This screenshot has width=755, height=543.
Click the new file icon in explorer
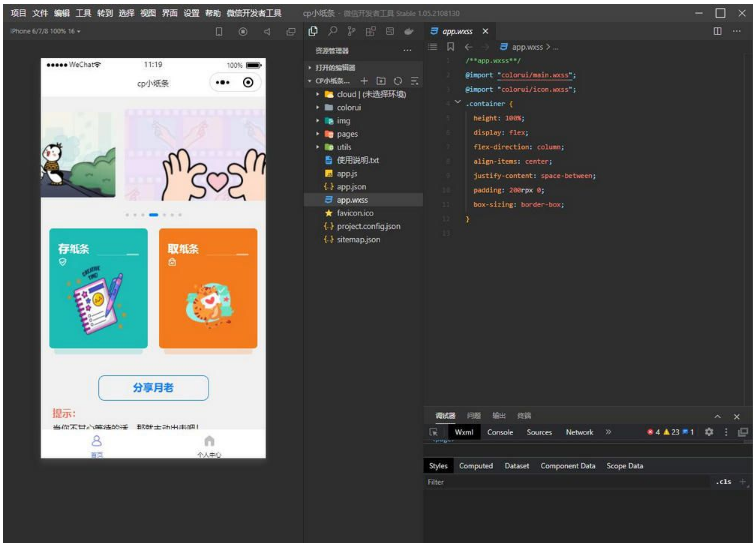(364, 81)
